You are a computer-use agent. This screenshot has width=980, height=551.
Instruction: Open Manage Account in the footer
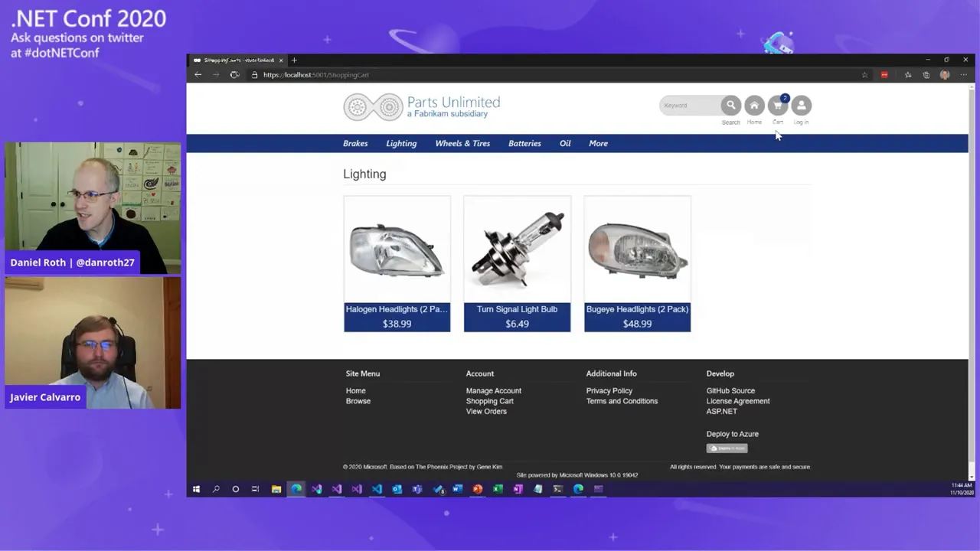coord(493,391)
